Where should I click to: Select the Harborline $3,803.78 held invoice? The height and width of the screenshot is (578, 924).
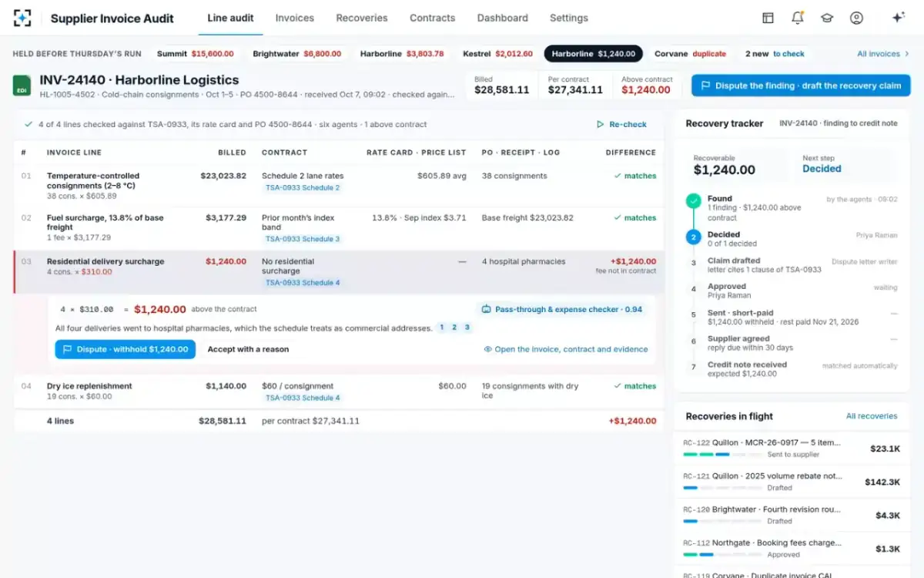click(x=402, y=54)
